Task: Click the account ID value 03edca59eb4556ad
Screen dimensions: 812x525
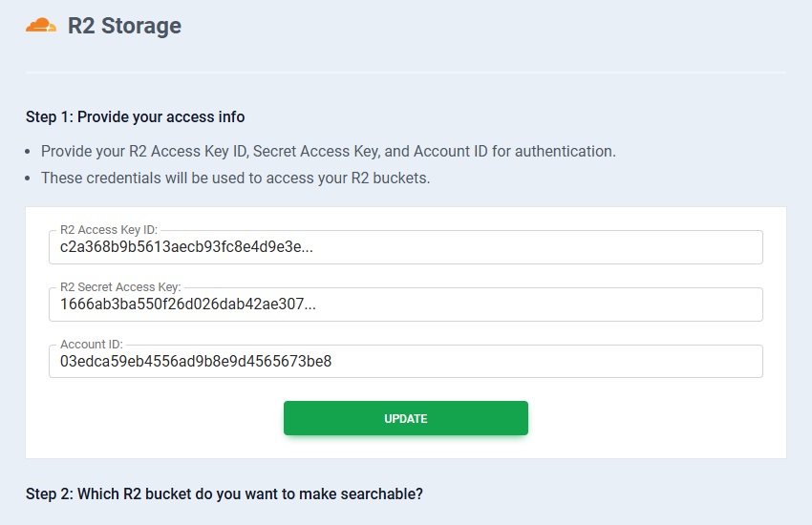Action: (196, 362)
